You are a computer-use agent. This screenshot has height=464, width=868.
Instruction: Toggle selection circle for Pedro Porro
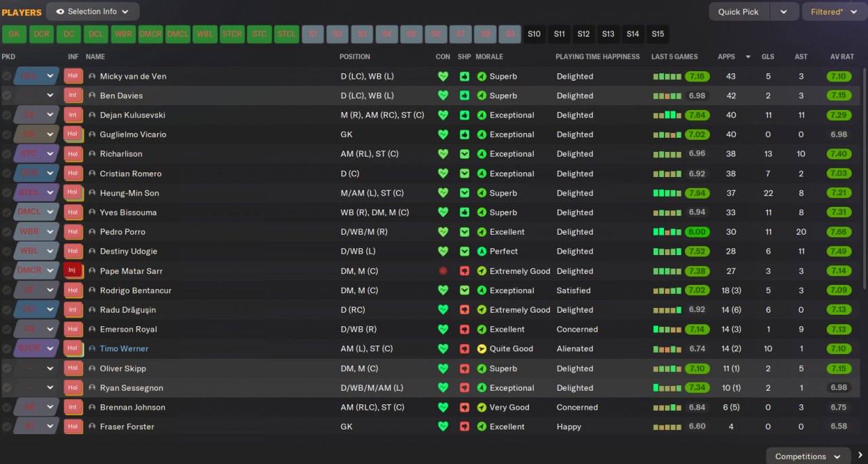pos(7,232)
